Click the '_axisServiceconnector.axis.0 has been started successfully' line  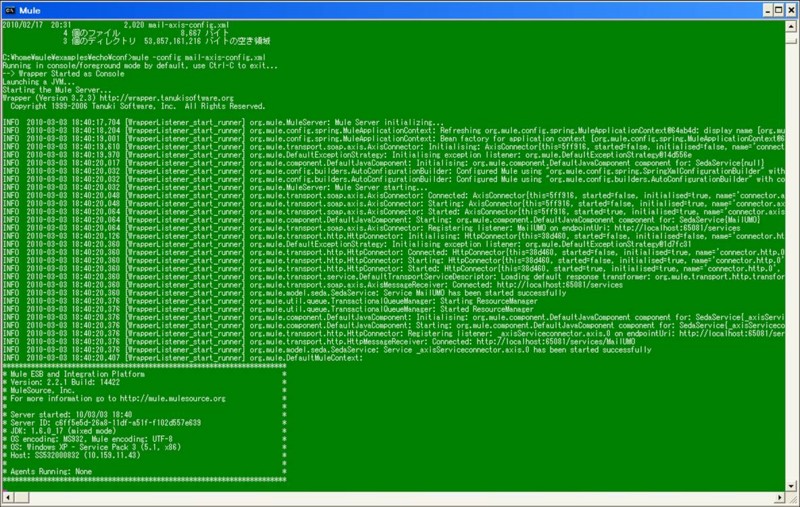(327, 350)
